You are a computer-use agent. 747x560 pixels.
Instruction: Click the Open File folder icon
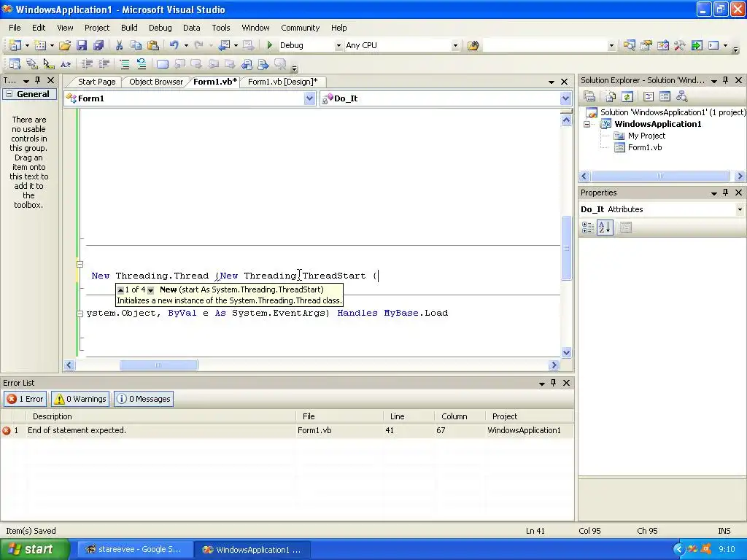(x=65, y=45)
